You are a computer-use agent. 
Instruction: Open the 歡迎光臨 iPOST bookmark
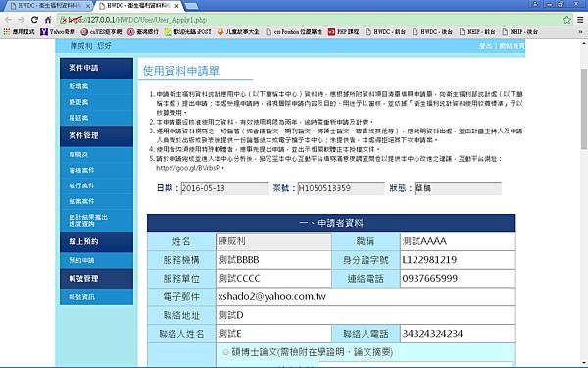coord(188,32)
